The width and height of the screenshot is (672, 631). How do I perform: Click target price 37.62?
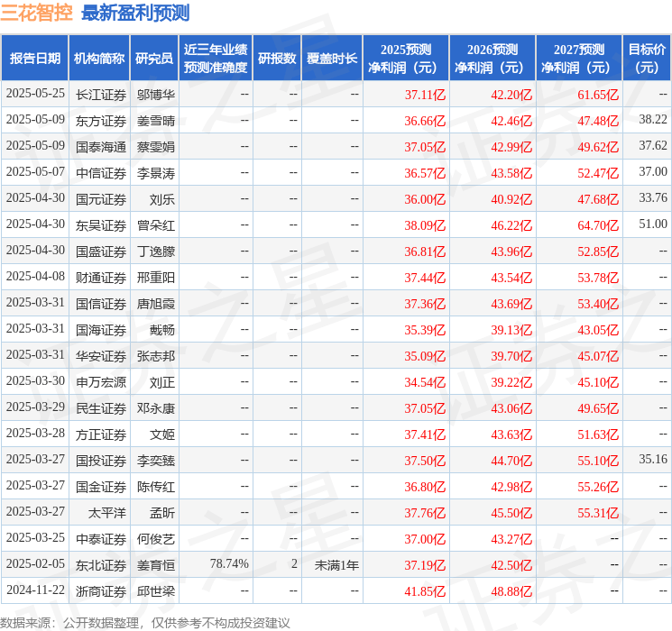[653, 145]
